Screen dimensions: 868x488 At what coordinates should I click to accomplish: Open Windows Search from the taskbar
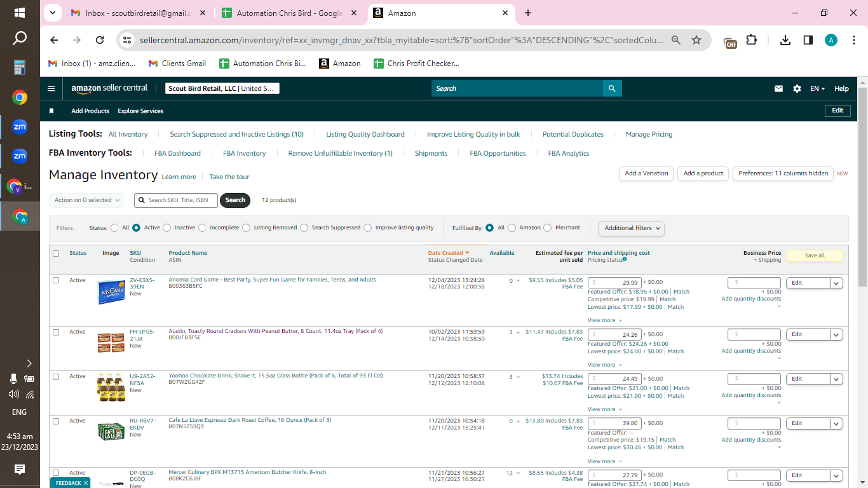point(20,39)
